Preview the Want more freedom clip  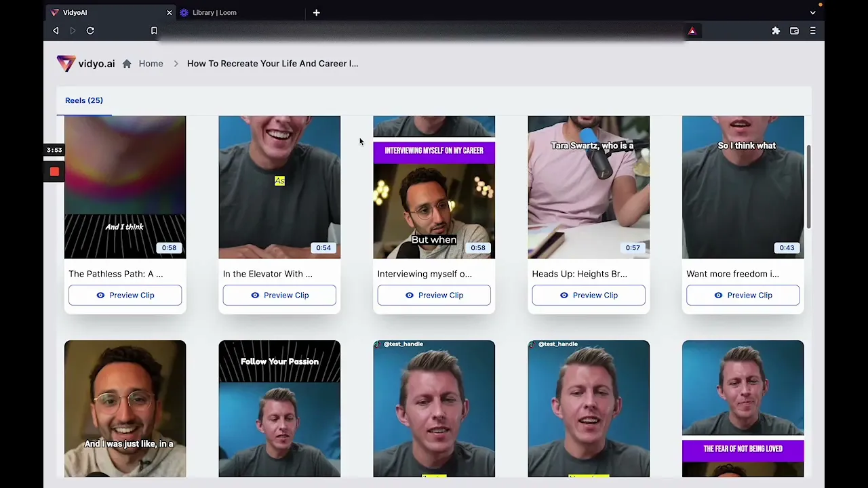tap(743, 295)
